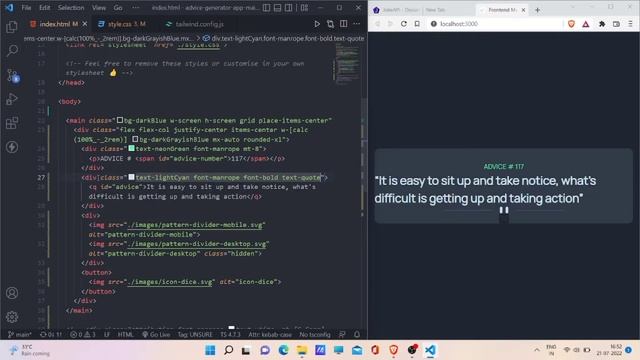Open the Selection menu
Screen dimensions: 640x360
click(71, 8)
